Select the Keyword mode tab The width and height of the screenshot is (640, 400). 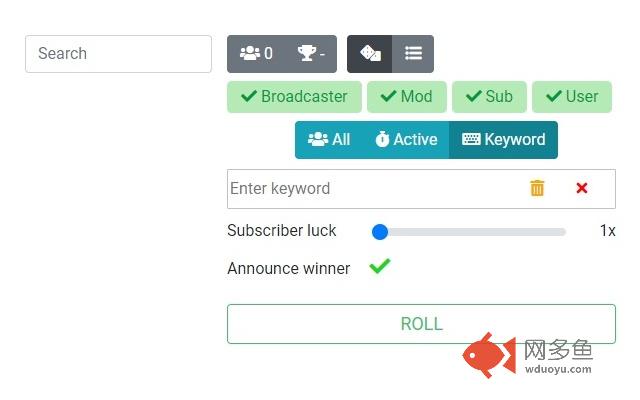[503, 140]
